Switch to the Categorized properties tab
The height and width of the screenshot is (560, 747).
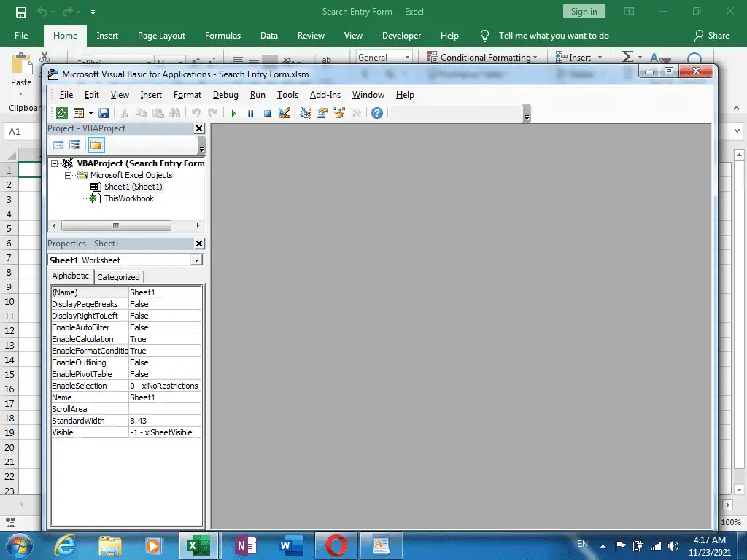point(118,276)
